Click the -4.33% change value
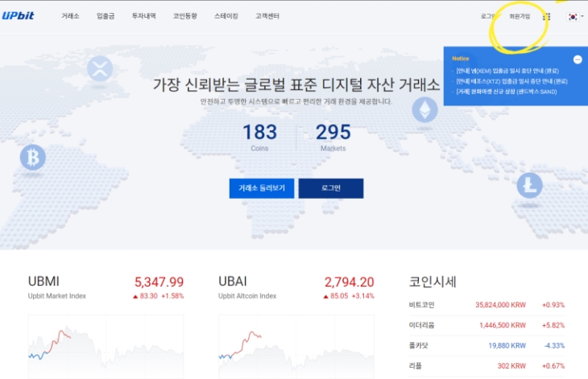The height and width of the screenshot is (379, 588). pos(554,345)
